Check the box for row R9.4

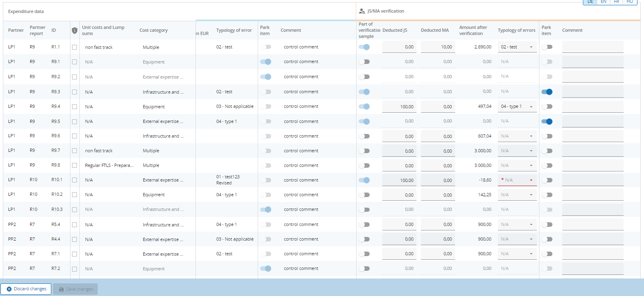74,107
